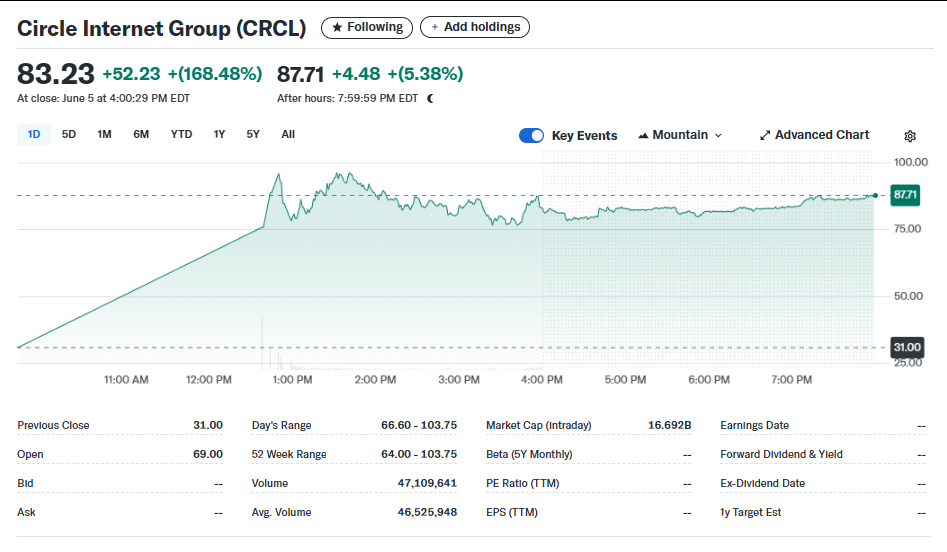Click the Key Events label
The height and width of the screenshot is (552, 947).
point(584,136)
